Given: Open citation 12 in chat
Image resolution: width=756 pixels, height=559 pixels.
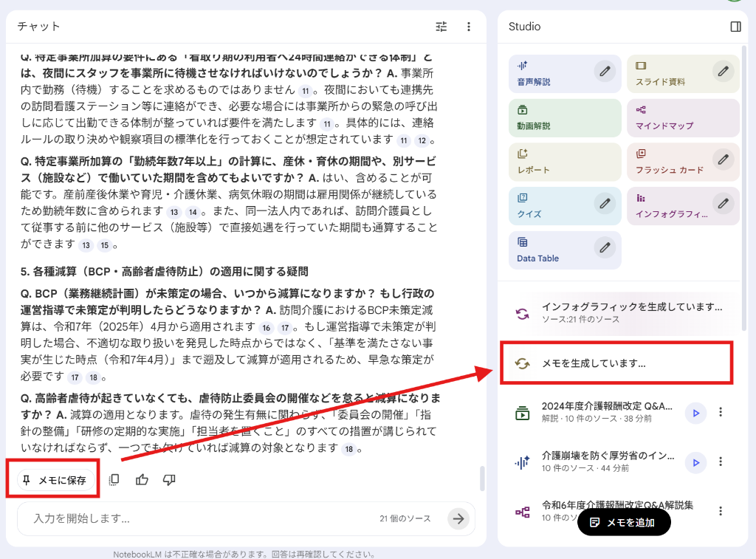Looking at the screenshot, I should click(422, 140).
